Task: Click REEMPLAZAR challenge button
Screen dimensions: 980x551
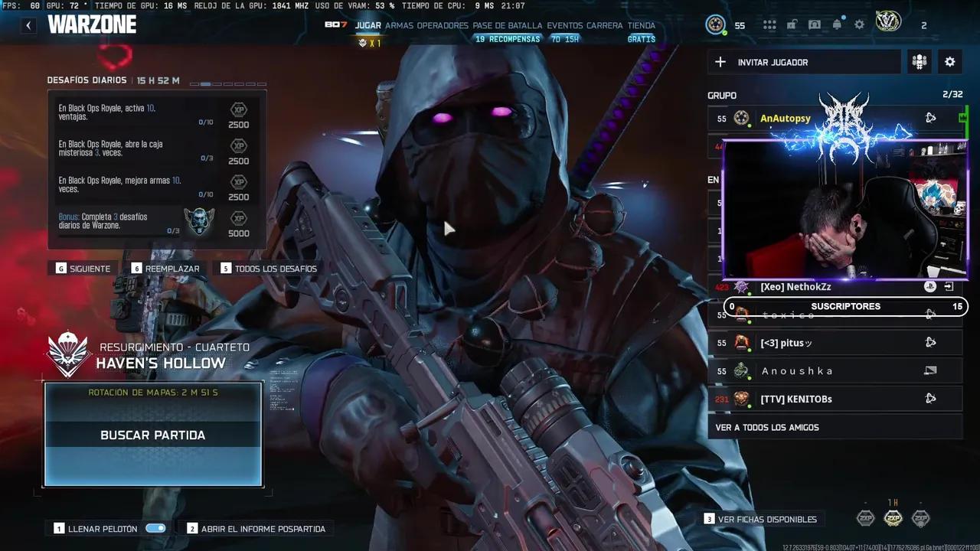Action: [165, 269]
